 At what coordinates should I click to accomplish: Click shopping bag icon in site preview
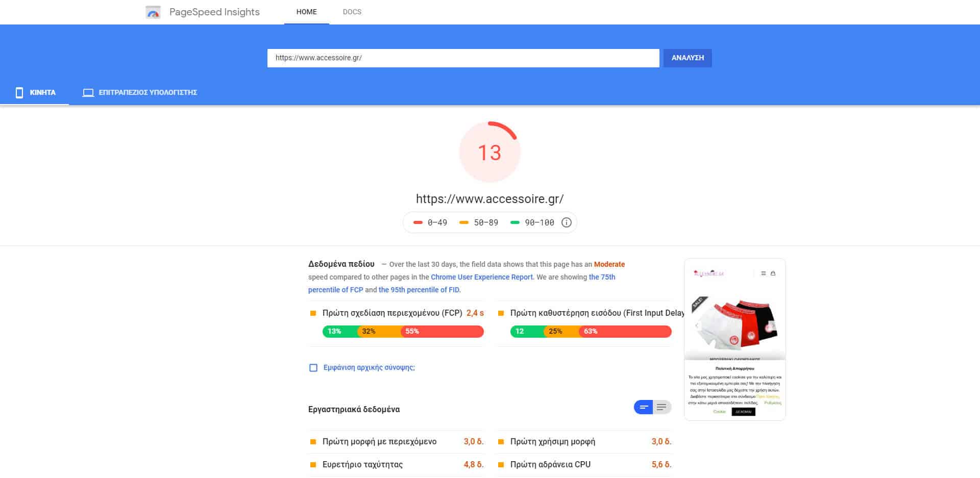tap(773, 273)
